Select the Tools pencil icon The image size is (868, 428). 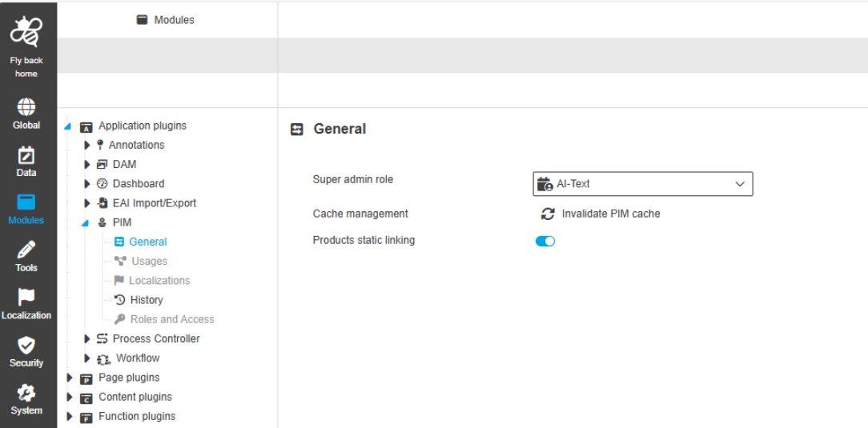coord(29,250)
